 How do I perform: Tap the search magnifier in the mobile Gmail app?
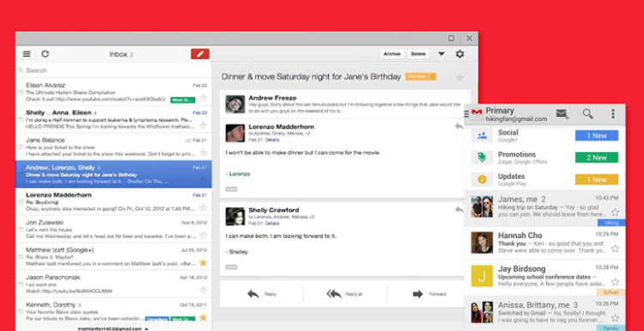[587, 113]
